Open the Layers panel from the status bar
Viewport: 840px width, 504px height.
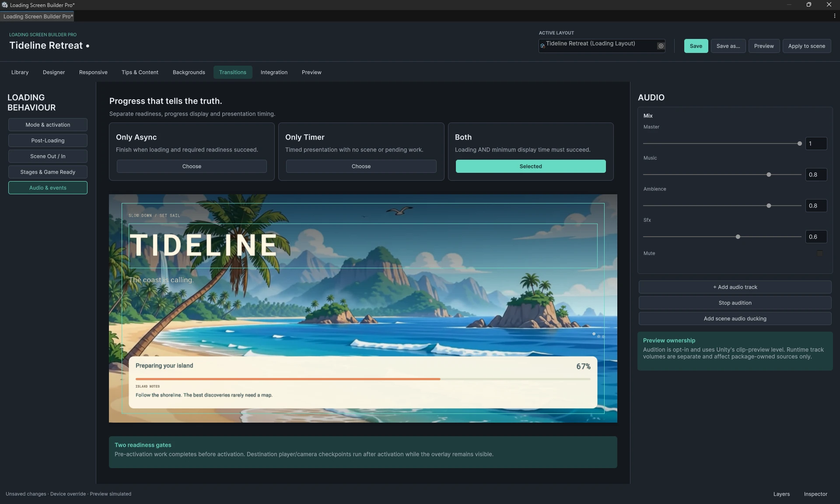pyautogui.click(x=781, y=494)
